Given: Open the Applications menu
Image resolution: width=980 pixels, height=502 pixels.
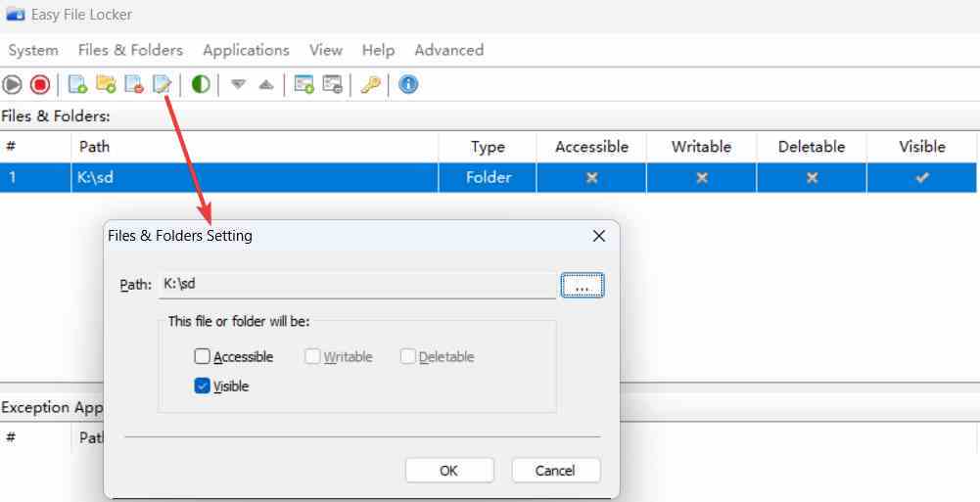Looking at the screenshot, I should pyautogui.click(x=247, y=50).
